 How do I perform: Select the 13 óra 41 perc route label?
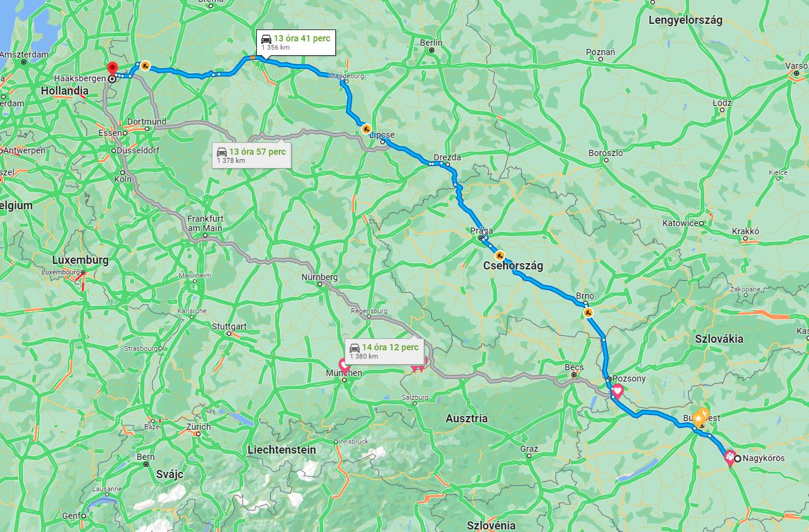point(296,42)
